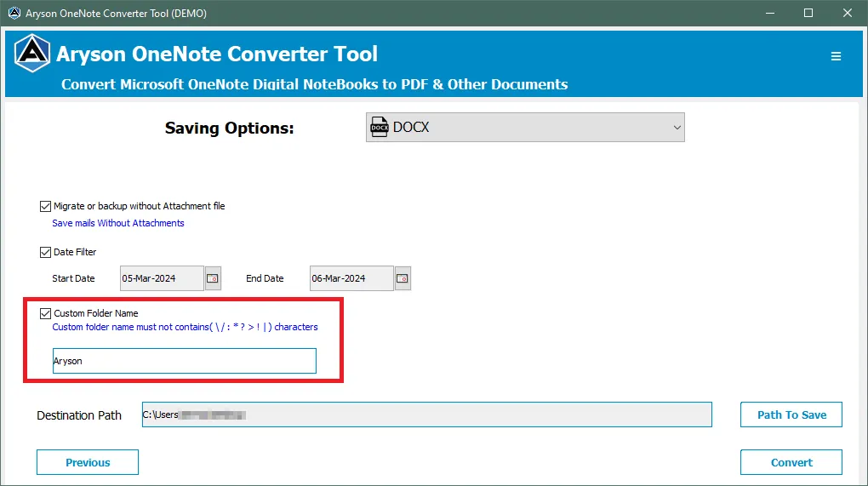The image size is (868, 486).
Task: Toggle Migrate without Attachment file checkbox
Action: coord(45,207)
